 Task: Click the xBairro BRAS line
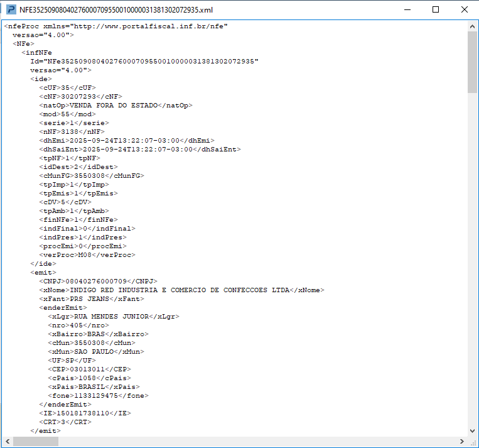point(98,334)
